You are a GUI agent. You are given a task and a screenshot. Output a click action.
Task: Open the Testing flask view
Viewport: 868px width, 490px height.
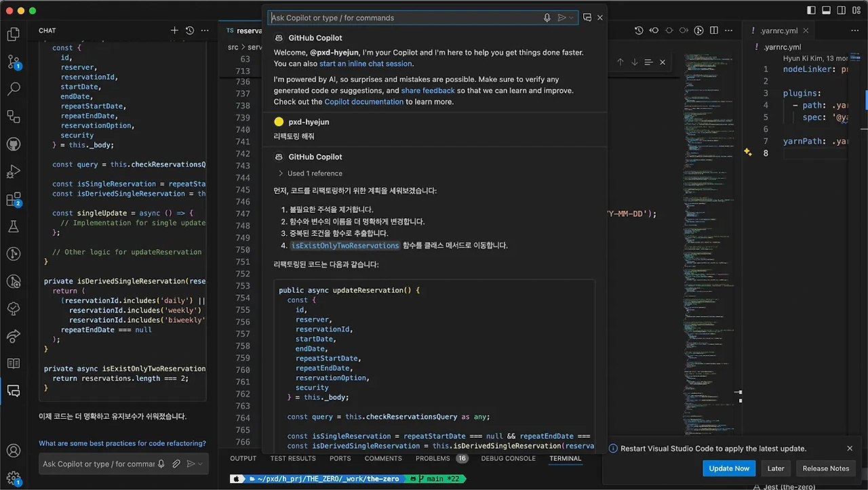14,226
